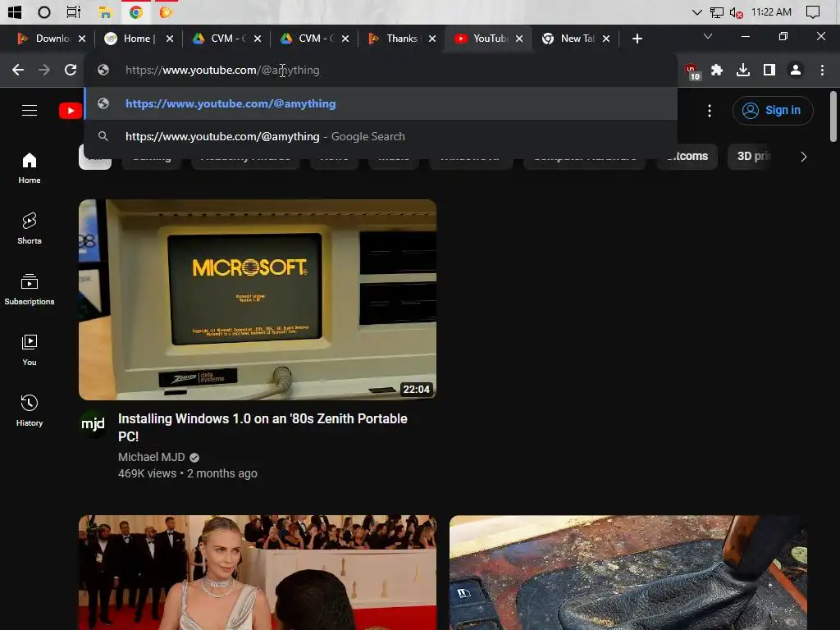Open Task View in the taskbar
Screen dimensions: 840x630
(73, 11)
